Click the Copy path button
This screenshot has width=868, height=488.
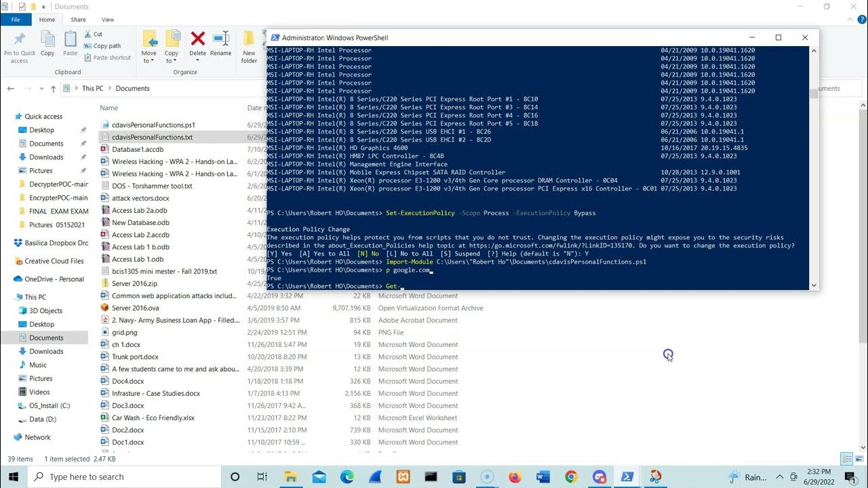[x=102, y=46]
